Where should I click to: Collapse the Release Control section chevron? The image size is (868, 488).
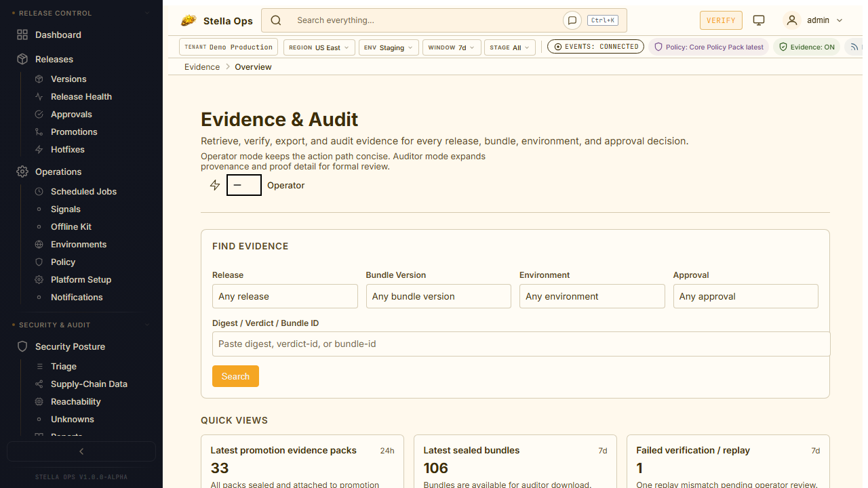147,13
